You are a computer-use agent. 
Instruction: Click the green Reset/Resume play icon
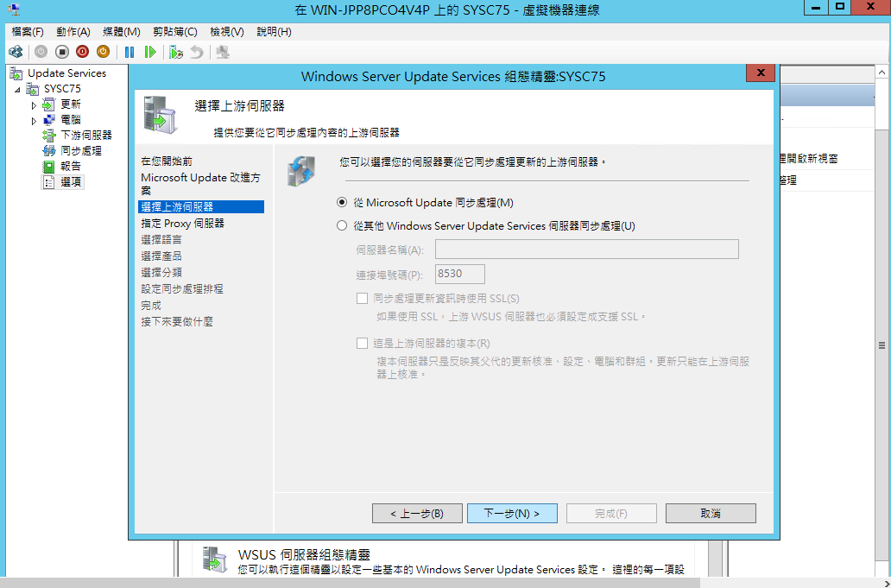[150, 53]
